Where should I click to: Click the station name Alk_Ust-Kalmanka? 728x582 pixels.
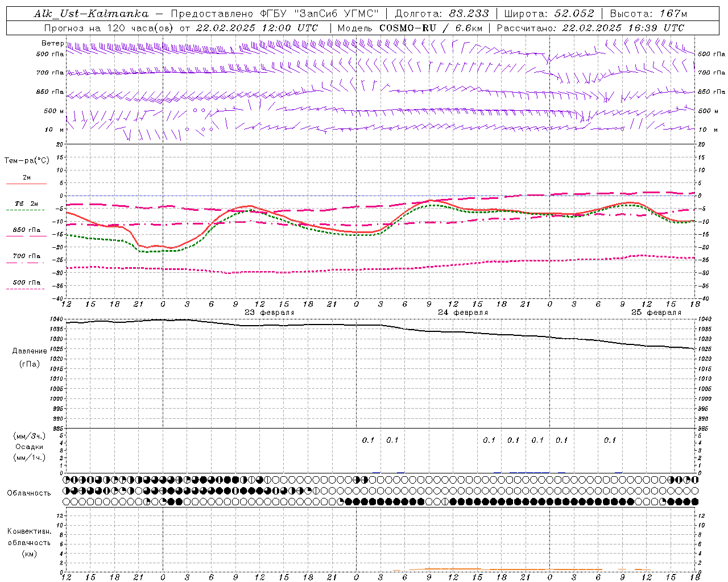point(91,14)
